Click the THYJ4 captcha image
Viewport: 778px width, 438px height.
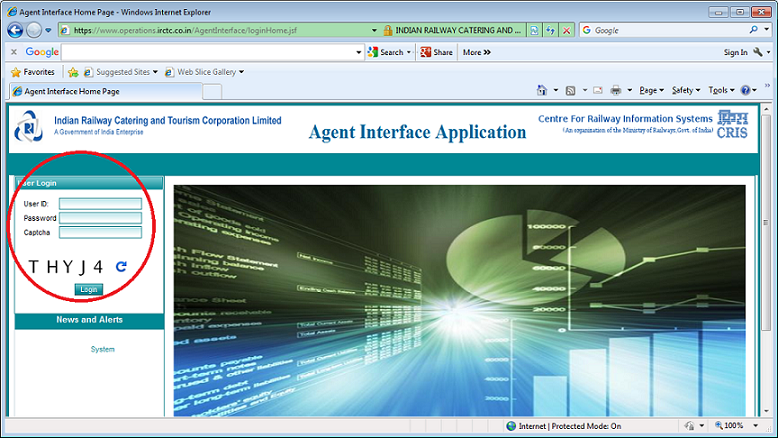[66, 267]
